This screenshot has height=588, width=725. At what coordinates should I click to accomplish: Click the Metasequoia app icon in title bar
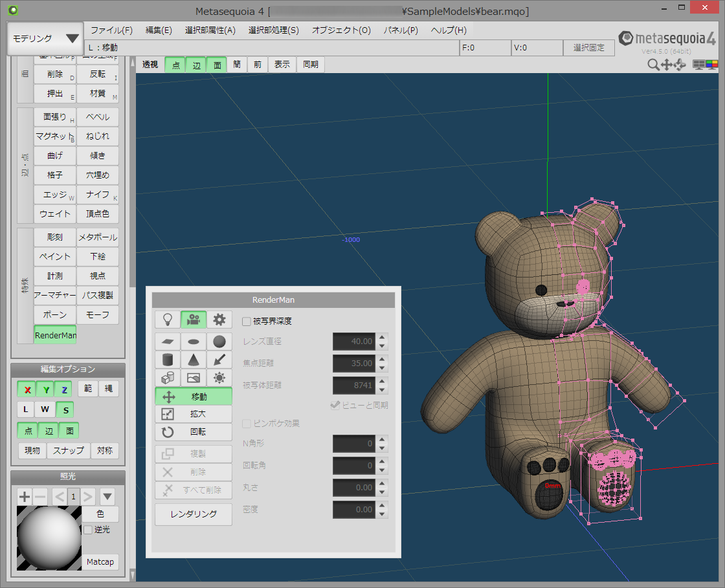tap(13, 10)
